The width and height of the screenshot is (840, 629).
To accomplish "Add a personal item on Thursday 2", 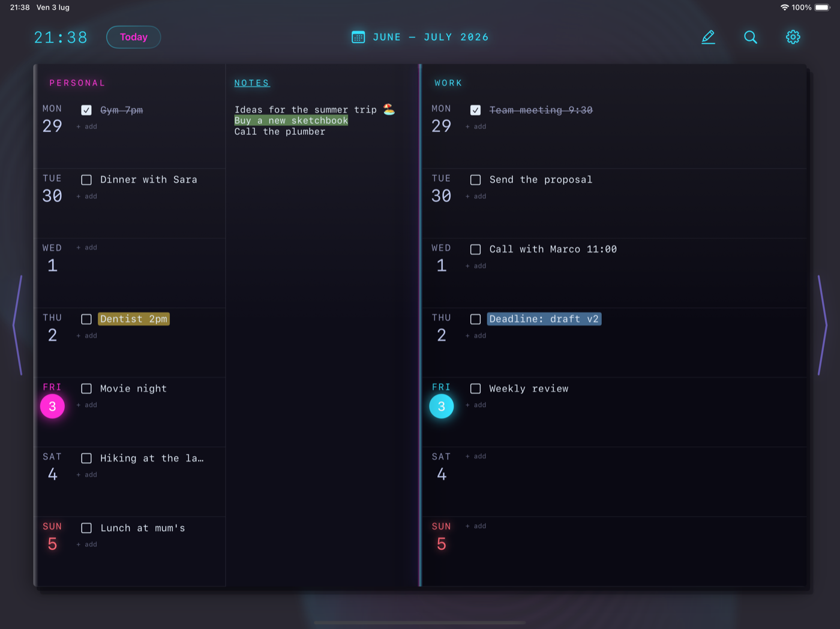I will pos(87,336).
